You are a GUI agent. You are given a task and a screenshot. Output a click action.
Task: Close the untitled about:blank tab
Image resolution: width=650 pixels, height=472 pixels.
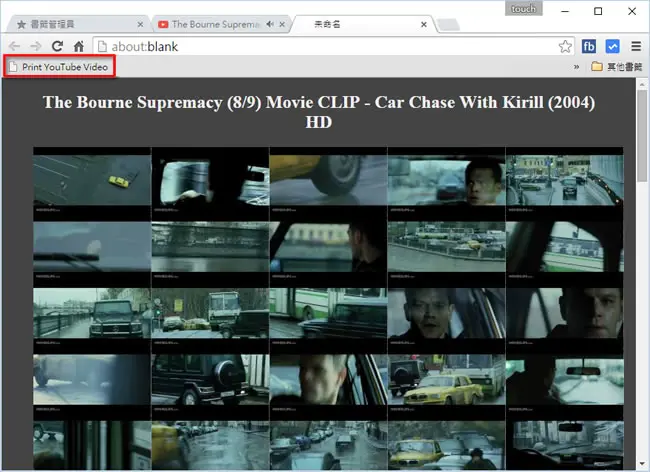[424, 24]
